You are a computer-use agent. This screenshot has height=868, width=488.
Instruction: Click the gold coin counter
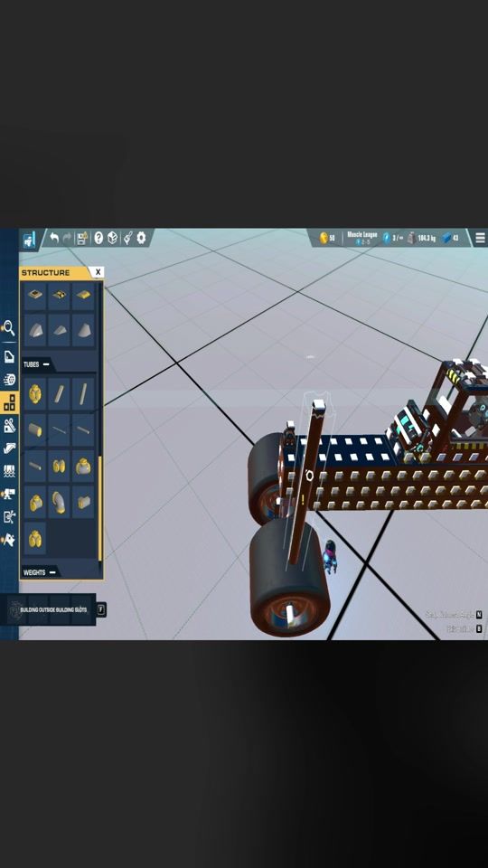[327, 238]
